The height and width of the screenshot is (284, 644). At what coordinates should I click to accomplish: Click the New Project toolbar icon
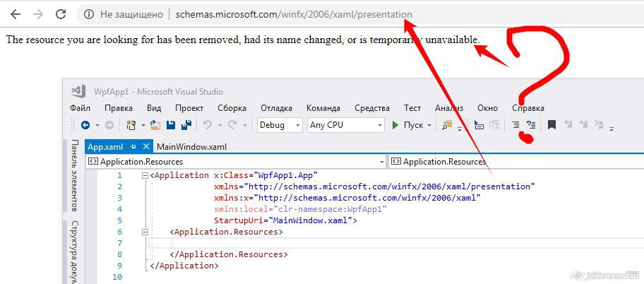pos(131,125)
